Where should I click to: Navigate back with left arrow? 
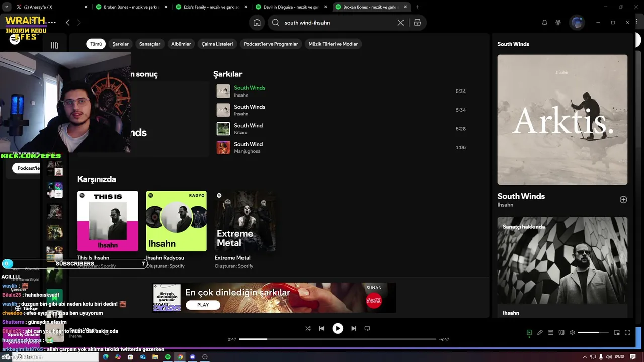(x=68, y=23)
